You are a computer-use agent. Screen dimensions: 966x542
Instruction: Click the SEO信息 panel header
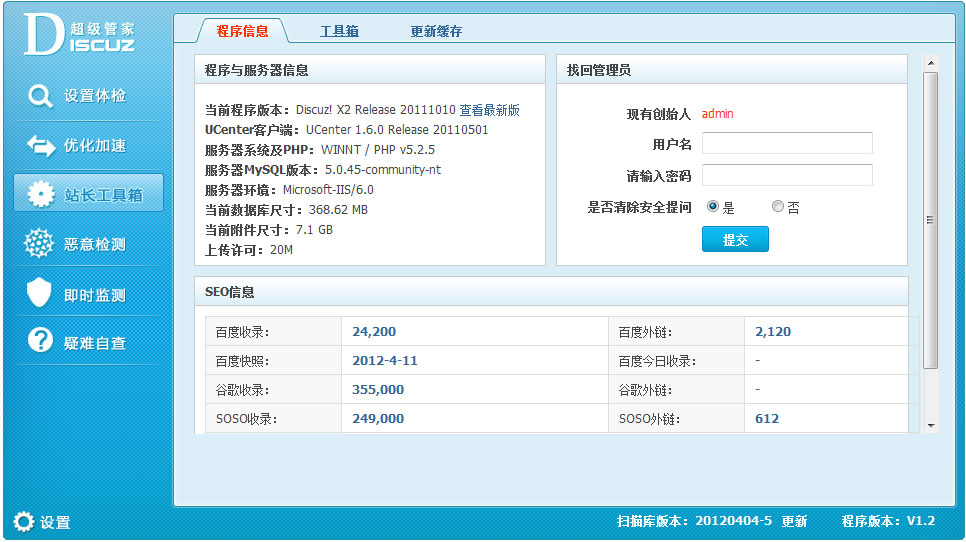tap(551, 291)
